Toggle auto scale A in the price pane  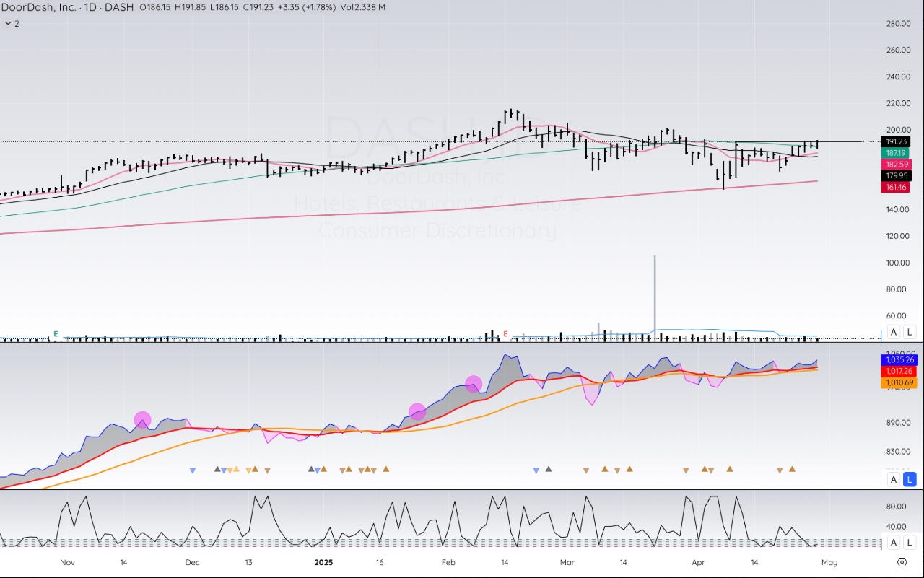click(x=894, y=332)
